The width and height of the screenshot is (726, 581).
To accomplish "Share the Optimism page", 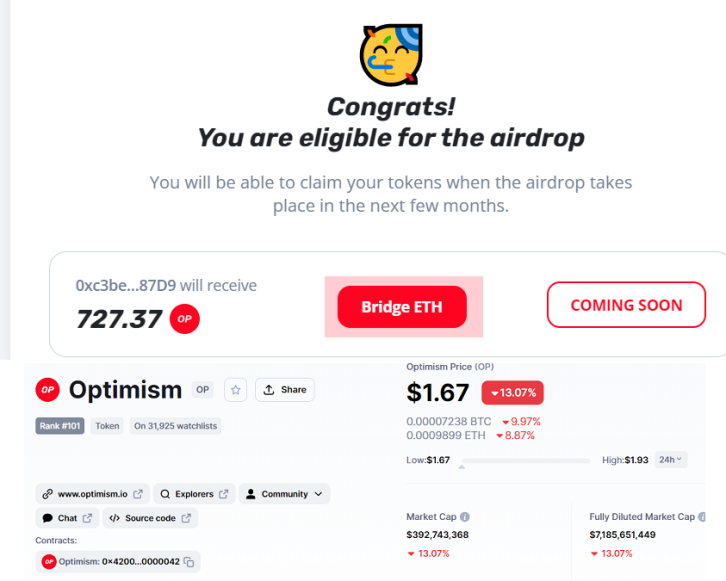I will (x=285, y=389).
